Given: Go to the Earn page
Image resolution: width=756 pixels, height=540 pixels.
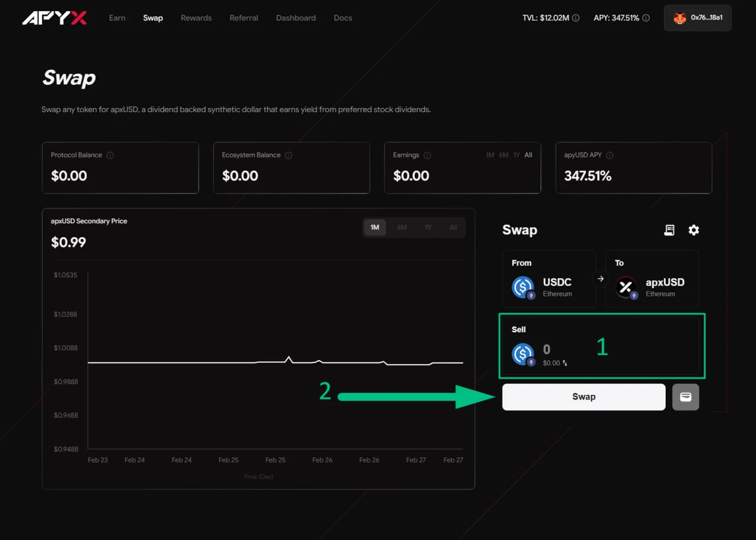Looking at the screenshot, I should point(117,18).
